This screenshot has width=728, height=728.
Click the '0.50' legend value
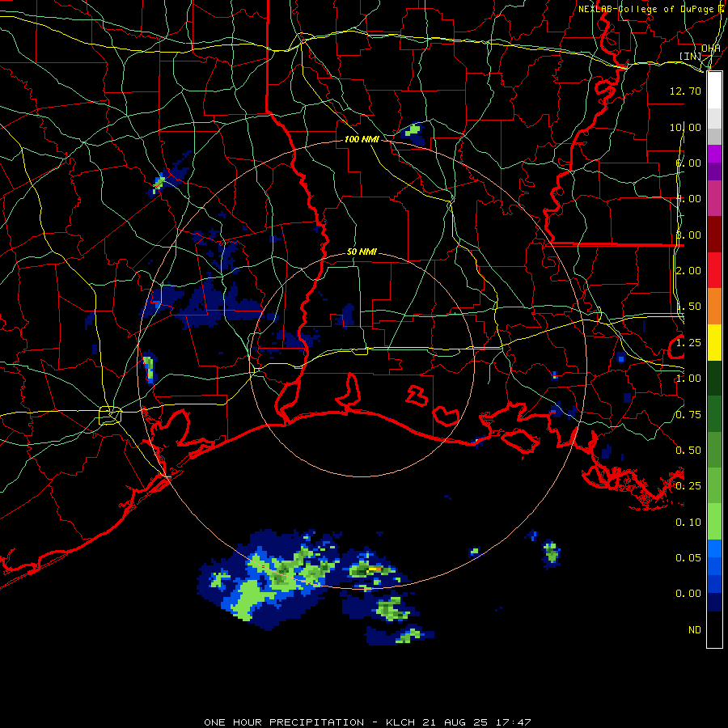point(688,451)
